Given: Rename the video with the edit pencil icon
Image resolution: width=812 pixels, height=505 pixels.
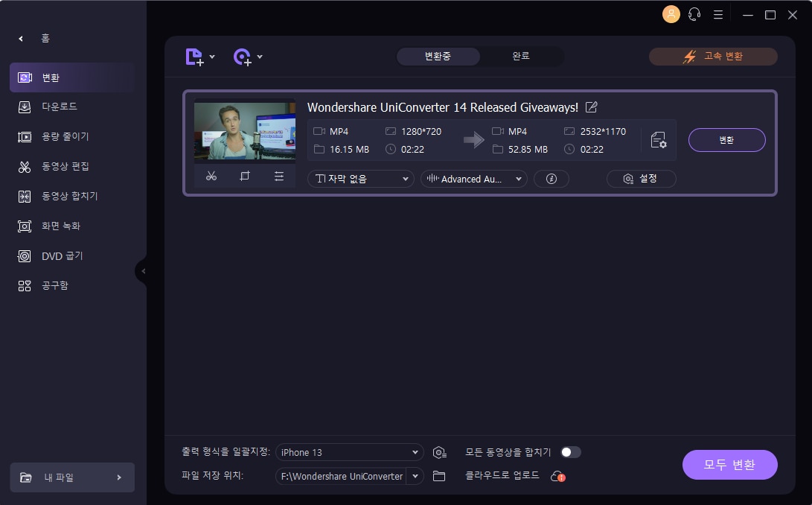Looking at the screenshot, I should pyautogui.click(x=592, y=107).
